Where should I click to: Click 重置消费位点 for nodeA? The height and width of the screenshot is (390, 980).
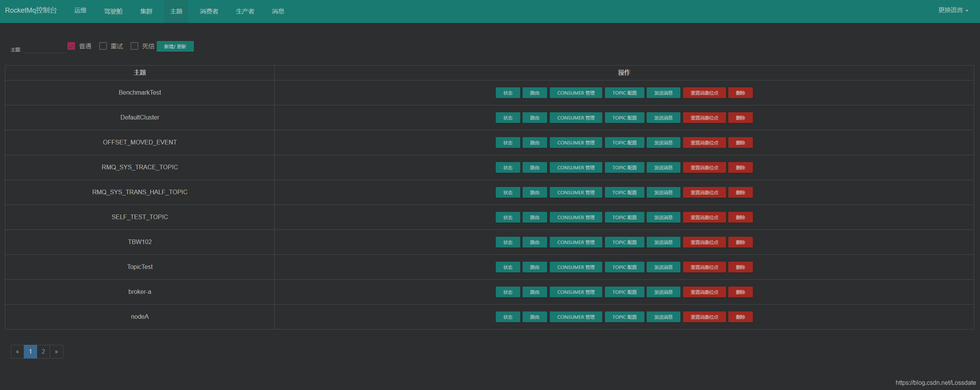click(705, 317)
